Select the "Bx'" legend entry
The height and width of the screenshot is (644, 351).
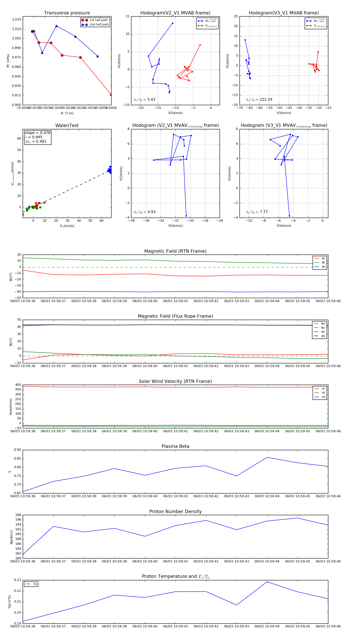tap(320, 324)
